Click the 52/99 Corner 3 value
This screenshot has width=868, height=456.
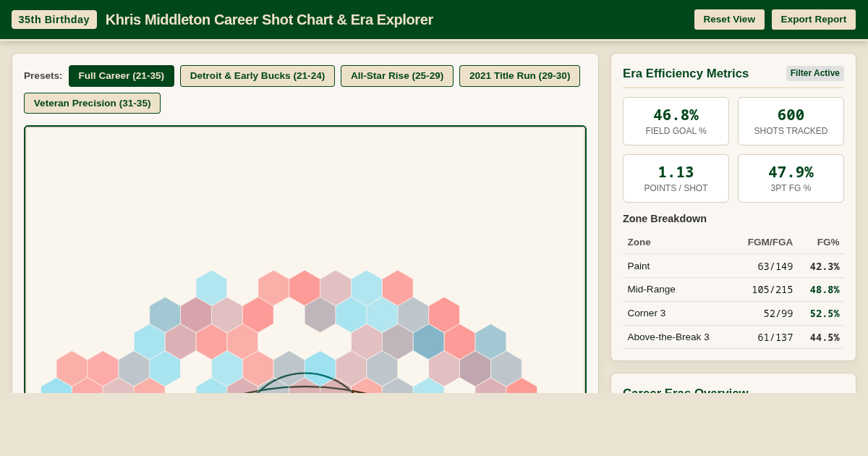778,313
